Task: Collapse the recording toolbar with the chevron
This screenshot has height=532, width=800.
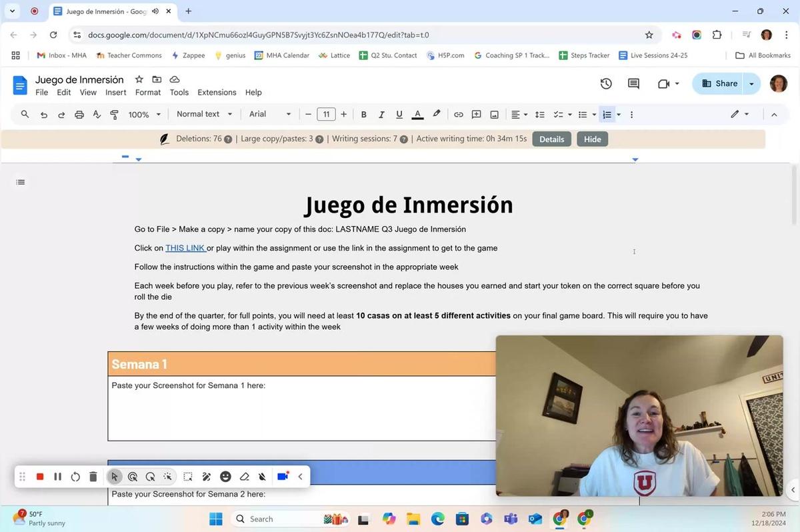Action: (299, 476)
